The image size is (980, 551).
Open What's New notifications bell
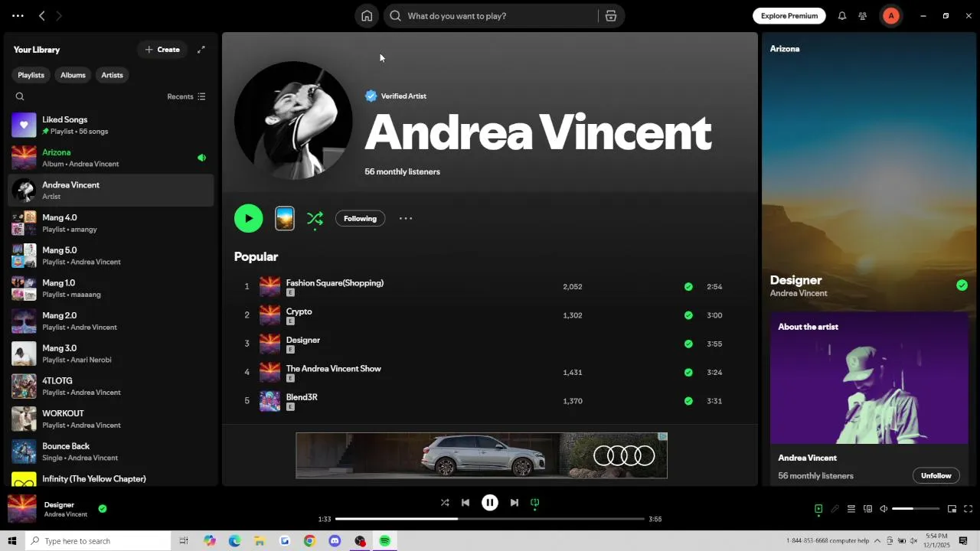click(x=842, y=16)
